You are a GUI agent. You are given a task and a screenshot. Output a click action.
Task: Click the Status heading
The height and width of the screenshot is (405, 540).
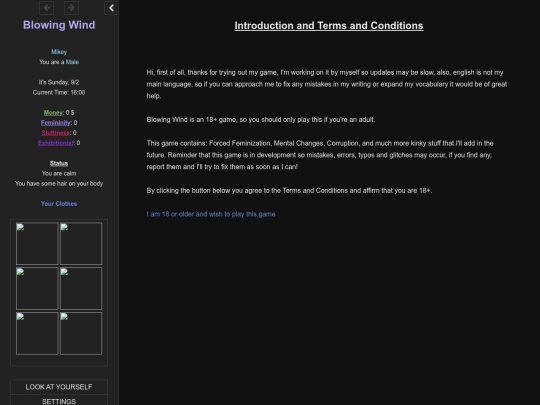[59, 163]
